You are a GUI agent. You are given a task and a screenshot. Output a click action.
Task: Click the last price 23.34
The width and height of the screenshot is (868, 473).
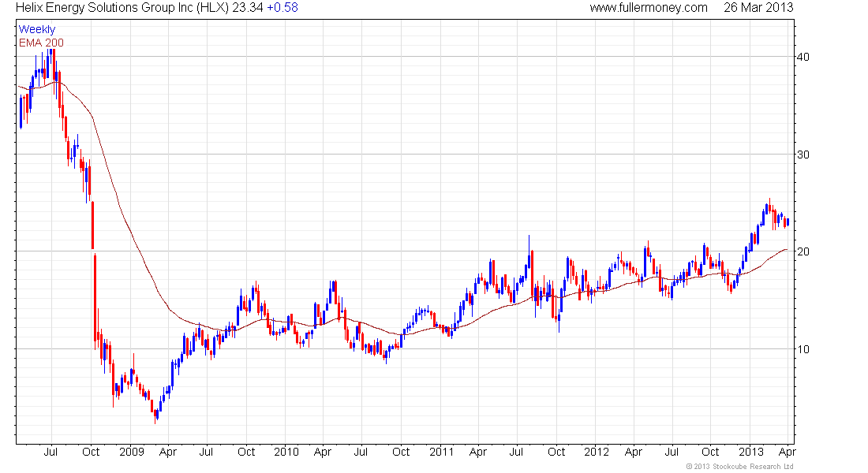248,8
